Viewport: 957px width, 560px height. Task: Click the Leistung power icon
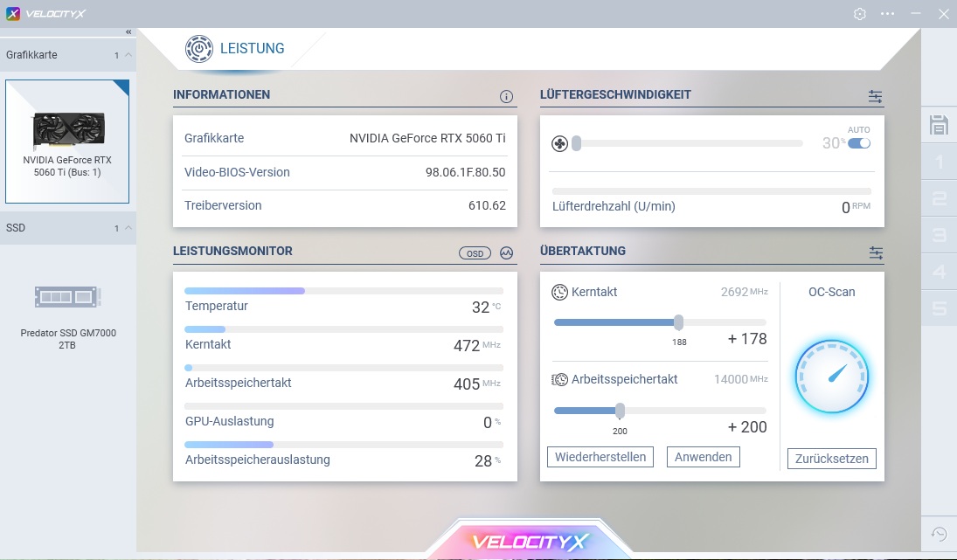199,49
